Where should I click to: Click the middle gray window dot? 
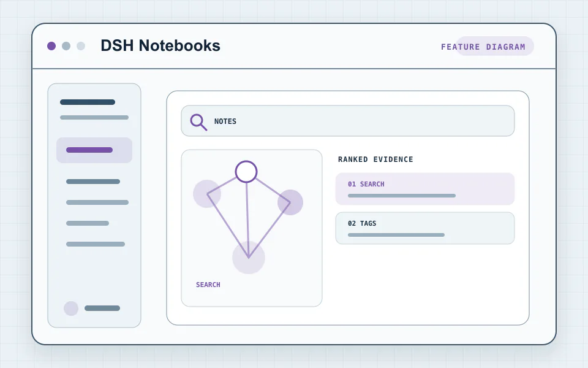click(x=66, y=46)
